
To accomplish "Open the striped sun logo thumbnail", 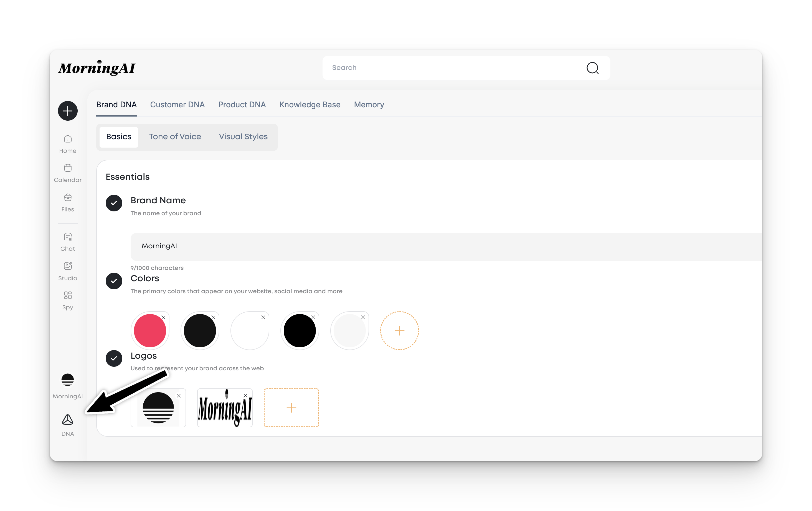I will (x=158, y=408).
